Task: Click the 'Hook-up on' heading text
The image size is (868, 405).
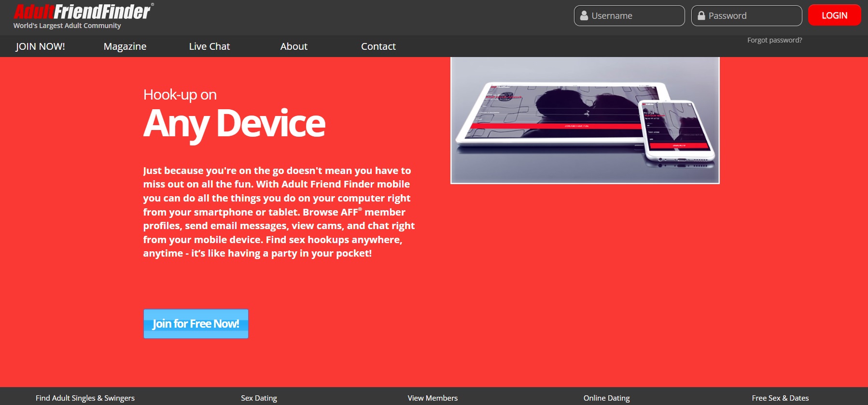Action: pyautogui.click(x=180, y=95)
